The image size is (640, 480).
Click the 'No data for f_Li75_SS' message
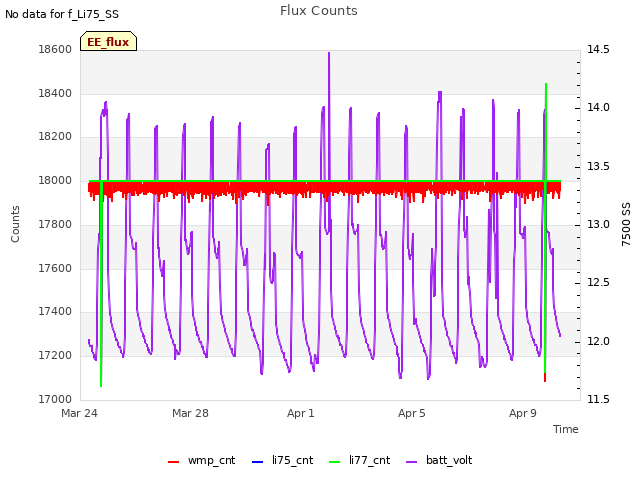click(x=62, y=14)
